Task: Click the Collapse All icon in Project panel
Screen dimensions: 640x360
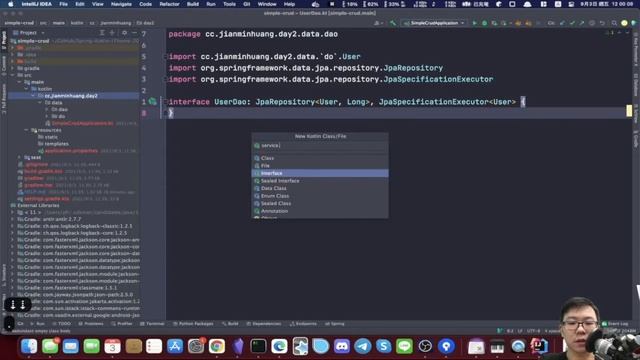Action: click(x=112, y=33)
